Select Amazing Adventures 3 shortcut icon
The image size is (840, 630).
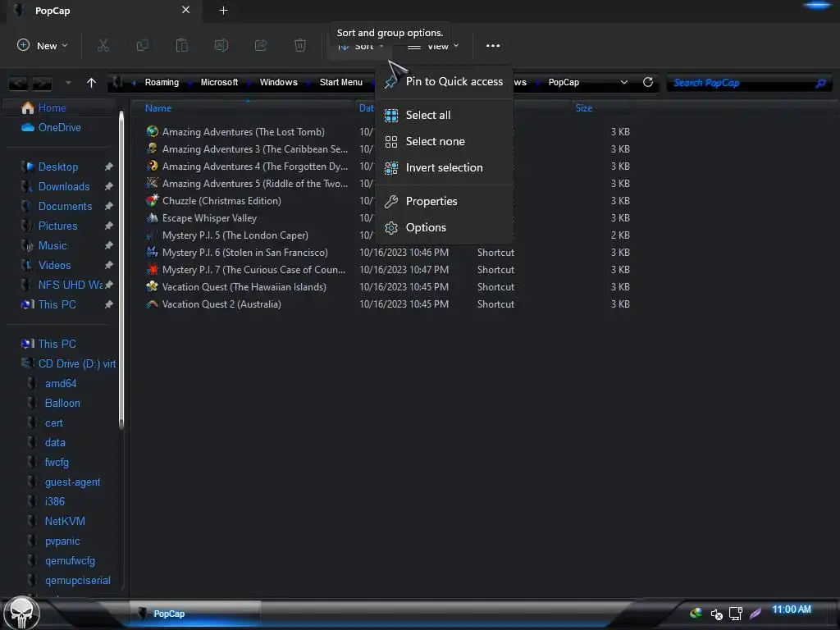click(x=152, y=148)
